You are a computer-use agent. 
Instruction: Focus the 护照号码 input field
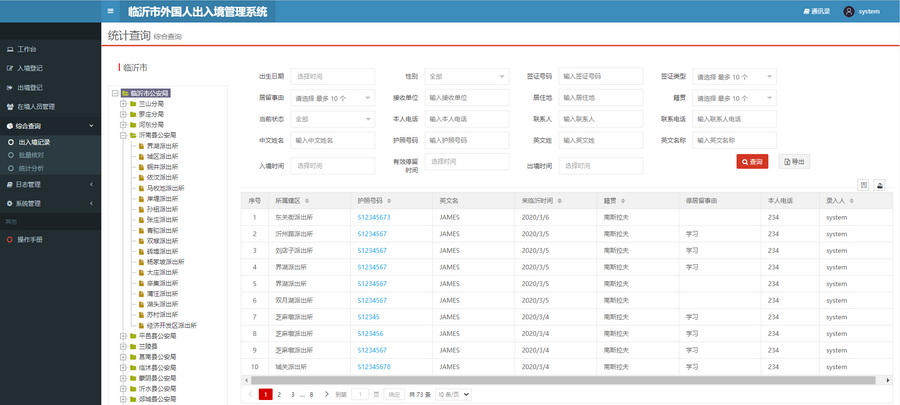pyautogui.click(x=467, y=141)
